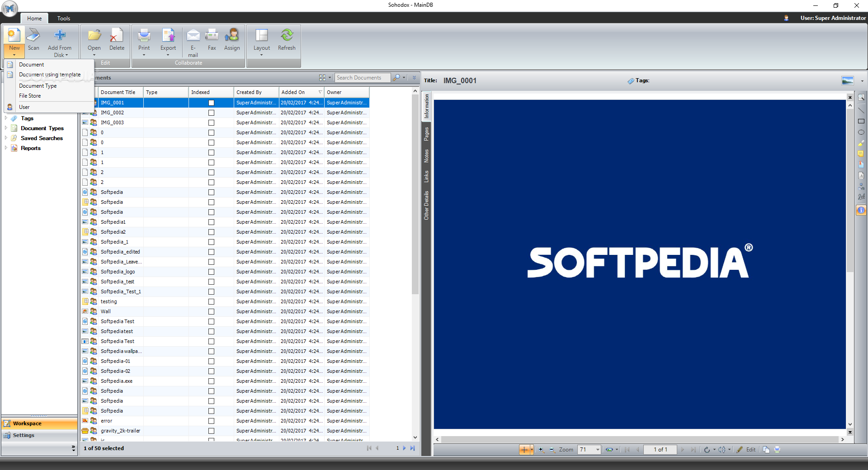Toggle the Indexed checkbox for error row
This screenshot has width=868, height=470.
click(211, 421)
